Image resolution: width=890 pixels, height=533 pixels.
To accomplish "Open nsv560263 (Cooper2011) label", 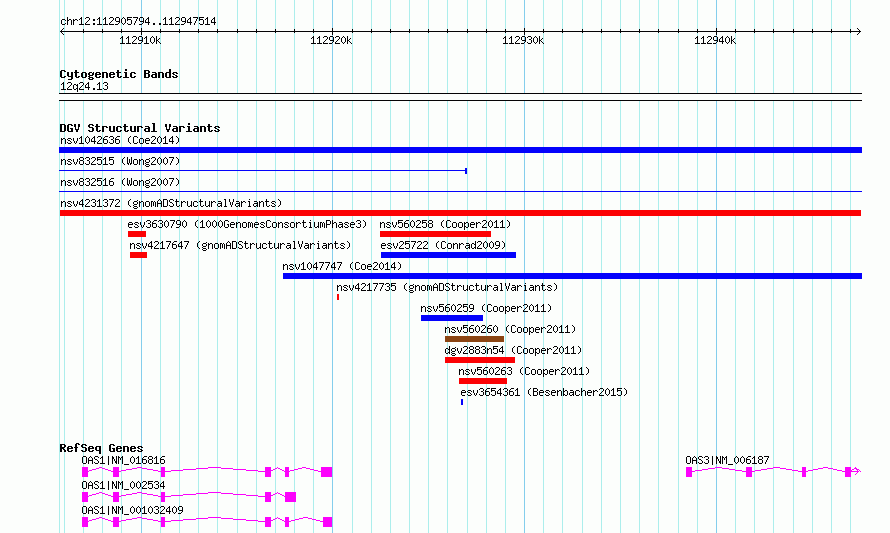I will point(524,371).
